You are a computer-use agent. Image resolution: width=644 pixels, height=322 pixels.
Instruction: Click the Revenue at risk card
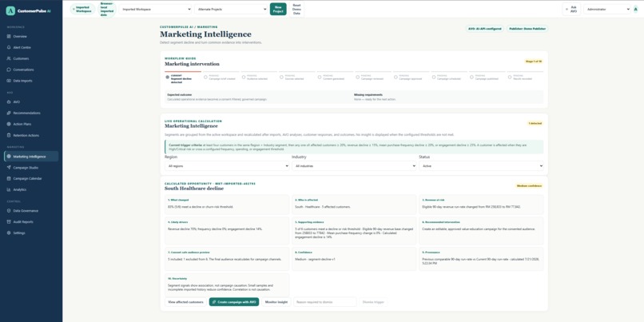[481, 205]
